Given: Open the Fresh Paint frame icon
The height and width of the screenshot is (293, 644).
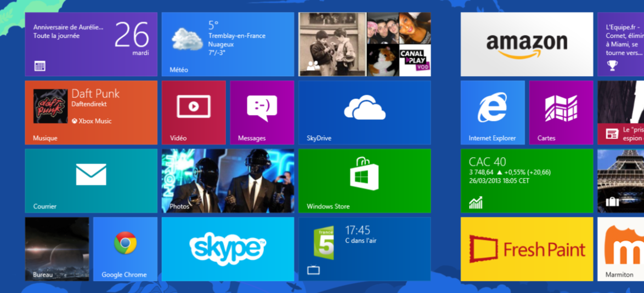Looking at the screenshot, I should click(483, 249).
